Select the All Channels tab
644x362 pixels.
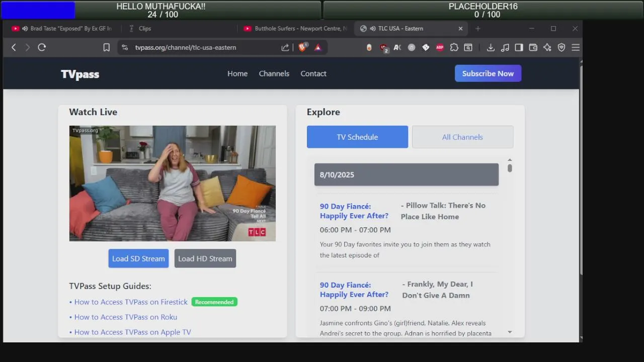click(x=462, y=137)
